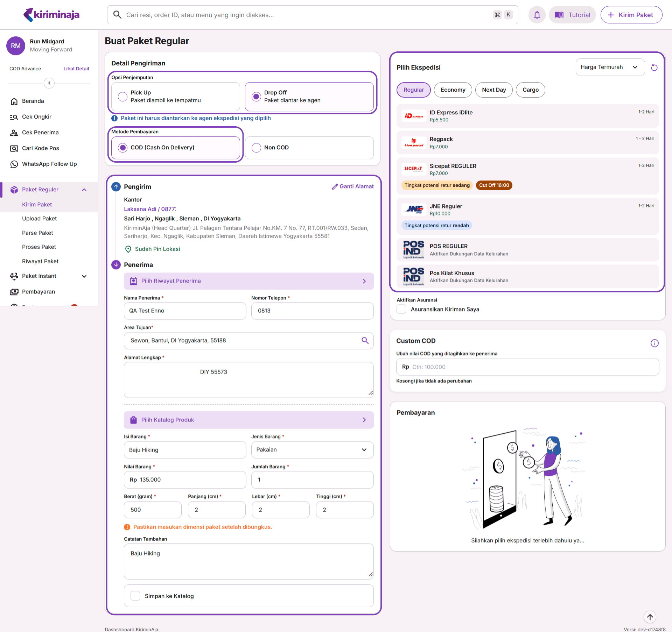
Task: Click the Custom COD info icon
Action: (654, 343)
